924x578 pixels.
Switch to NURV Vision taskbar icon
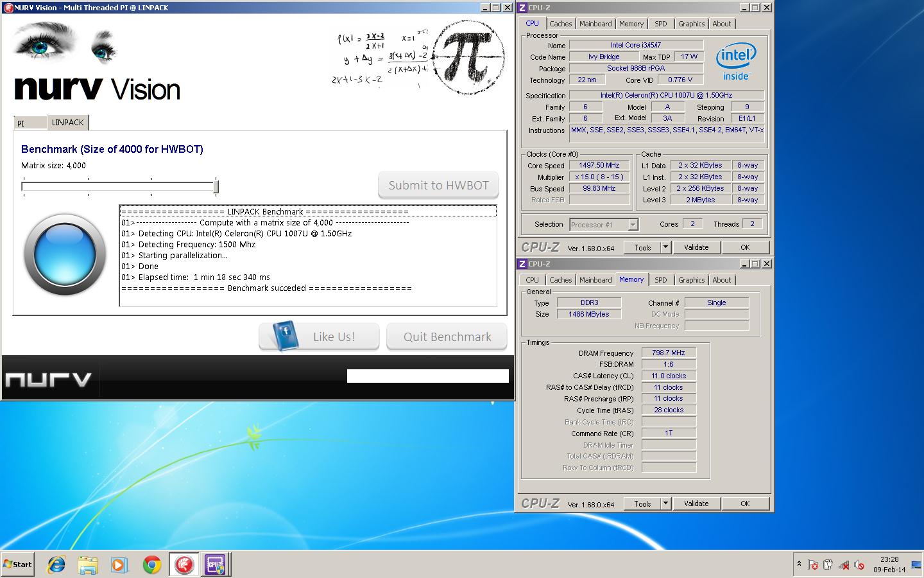[184, 565]
